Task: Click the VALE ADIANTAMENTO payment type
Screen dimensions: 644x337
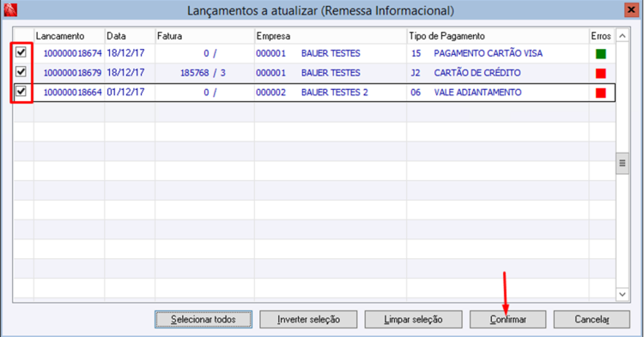Action: [x=477, y=93]
